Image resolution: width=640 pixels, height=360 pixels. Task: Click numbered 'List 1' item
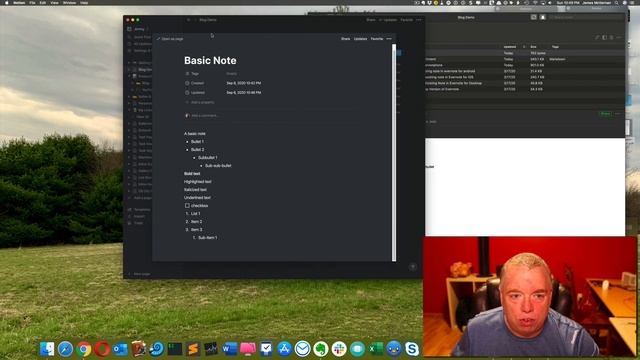click(x=196, y=213)
